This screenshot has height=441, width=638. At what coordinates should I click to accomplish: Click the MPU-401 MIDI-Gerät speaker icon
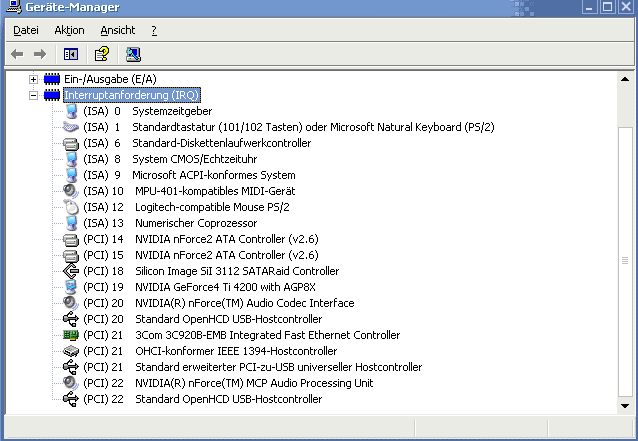(x=71, y=191)
